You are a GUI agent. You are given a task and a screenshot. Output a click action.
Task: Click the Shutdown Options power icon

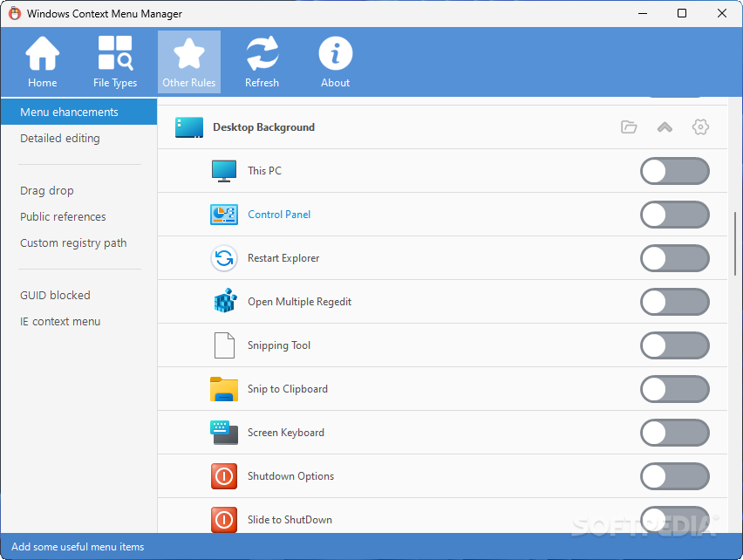[224, 476]
